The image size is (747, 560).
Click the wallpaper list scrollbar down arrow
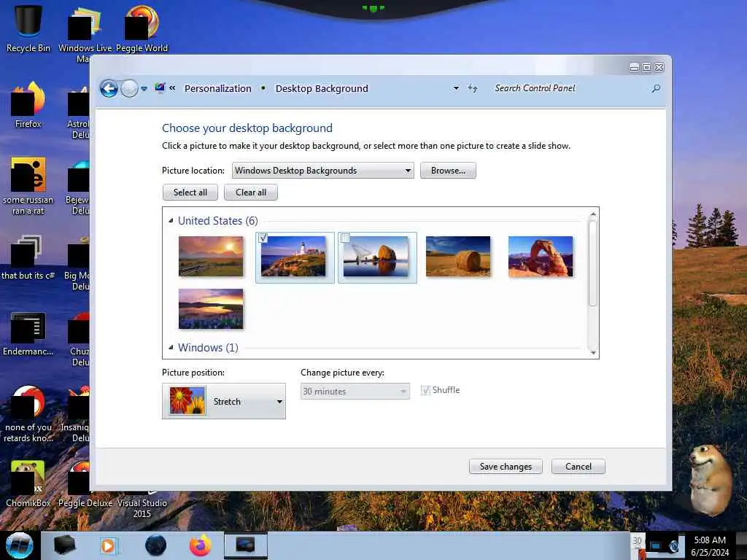[x=592, y=352]
